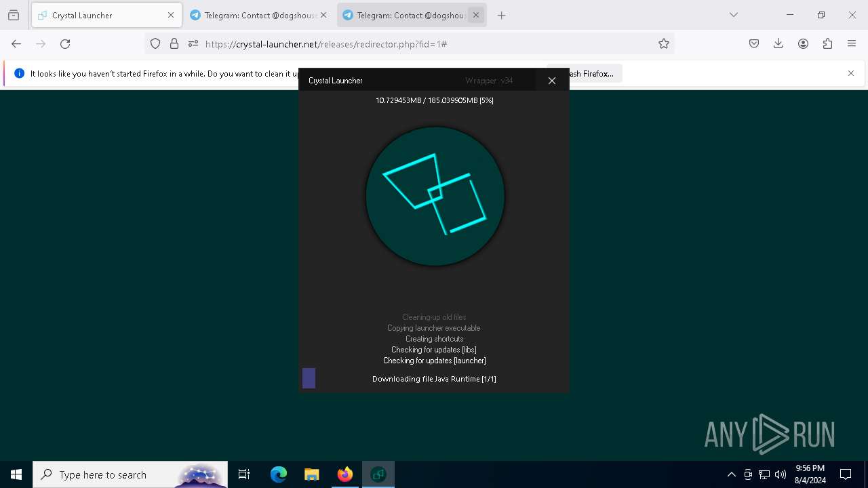Open the Extensions panel
This screenshot has width=868, height=488.
827,43
